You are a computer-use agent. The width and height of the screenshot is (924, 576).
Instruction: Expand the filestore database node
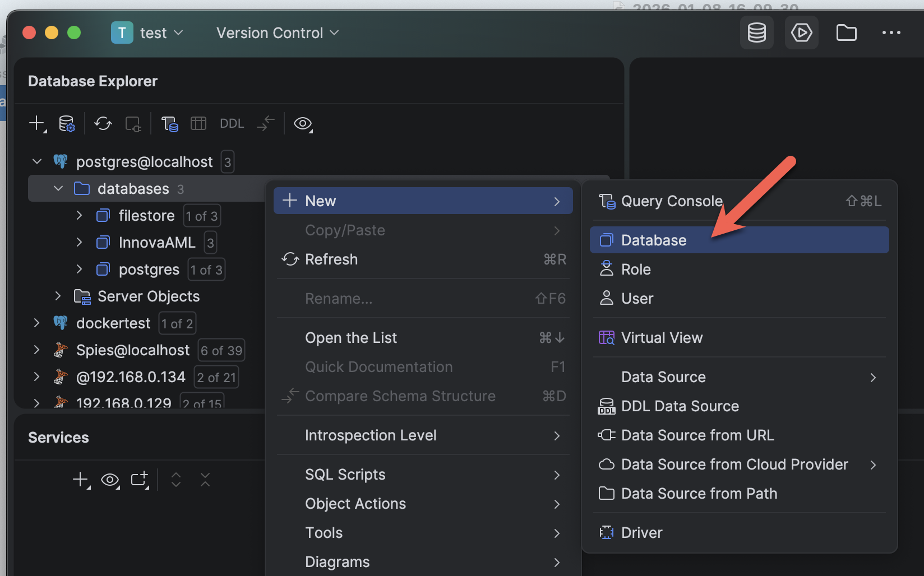coord(79,216)
